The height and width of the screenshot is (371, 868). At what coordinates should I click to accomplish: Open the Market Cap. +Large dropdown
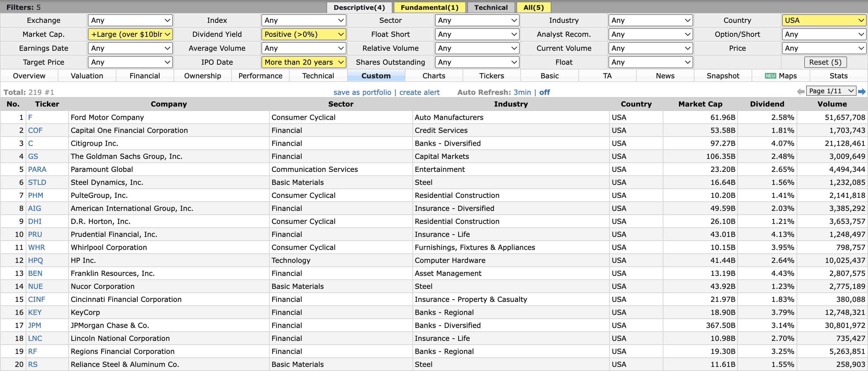click(x=130, y=34)
